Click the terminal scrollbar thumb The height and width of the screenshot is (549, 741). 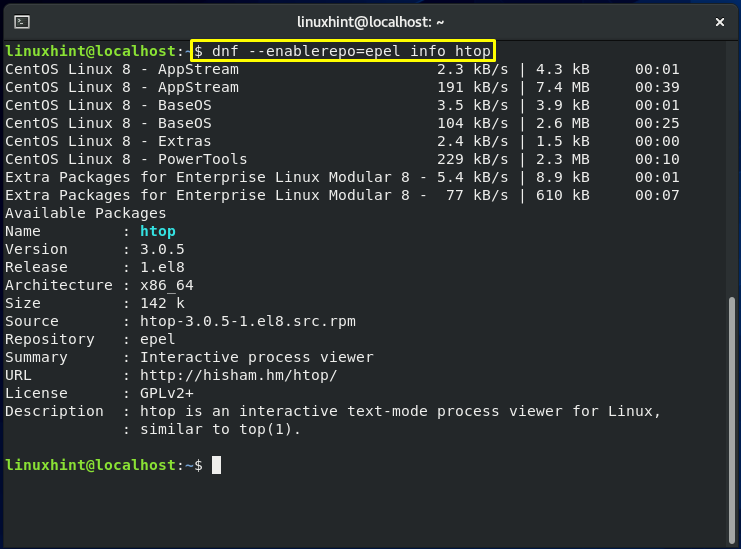tap(732, 420)
